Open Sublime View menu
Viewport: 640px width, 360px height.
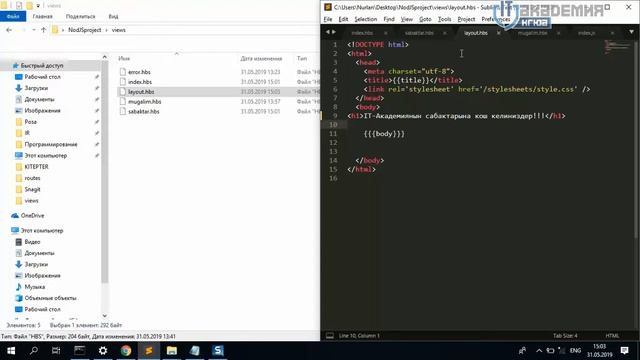click(x=407, y=19)
